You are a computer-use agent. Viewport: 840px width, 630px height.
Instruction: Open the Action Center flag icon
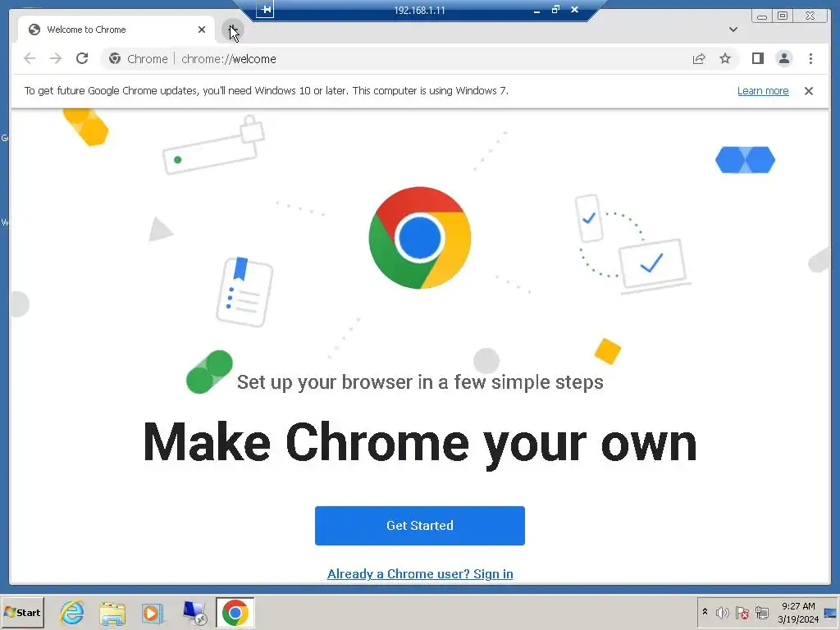point(742,612)
